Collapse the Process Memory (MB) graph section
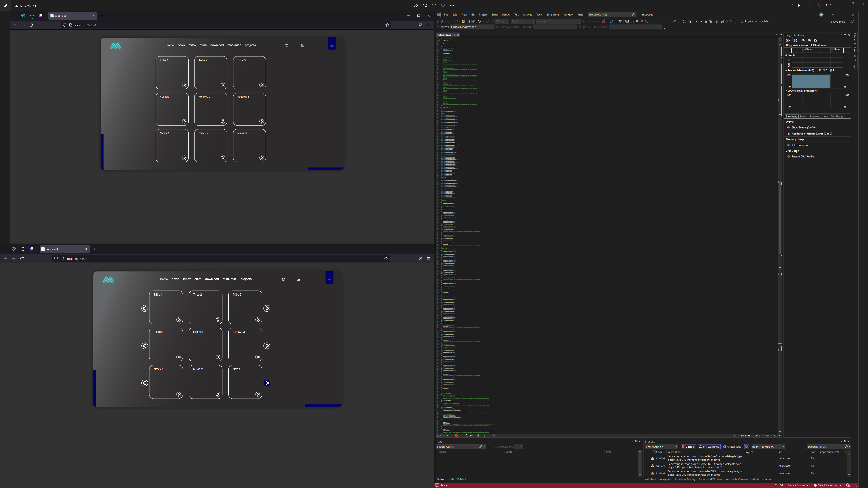The height and width of the screenshot is (488, 868). (786, 70)
